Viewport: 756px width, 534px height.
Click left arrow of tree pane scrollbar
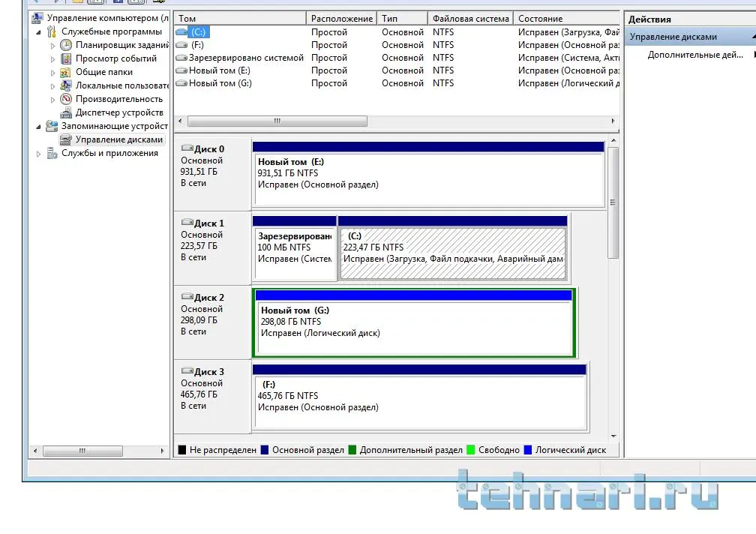tap(34, 451)
